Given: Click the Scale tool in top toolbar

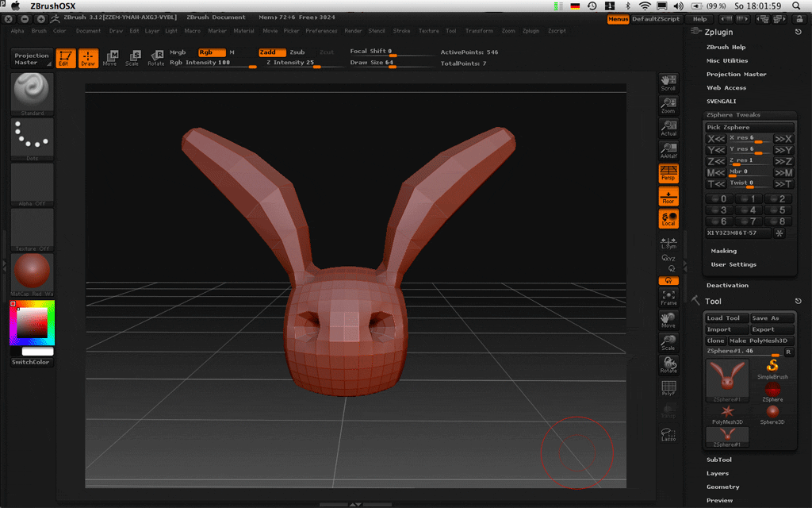Looking at the screenshot, I should (x=132, y=58).
